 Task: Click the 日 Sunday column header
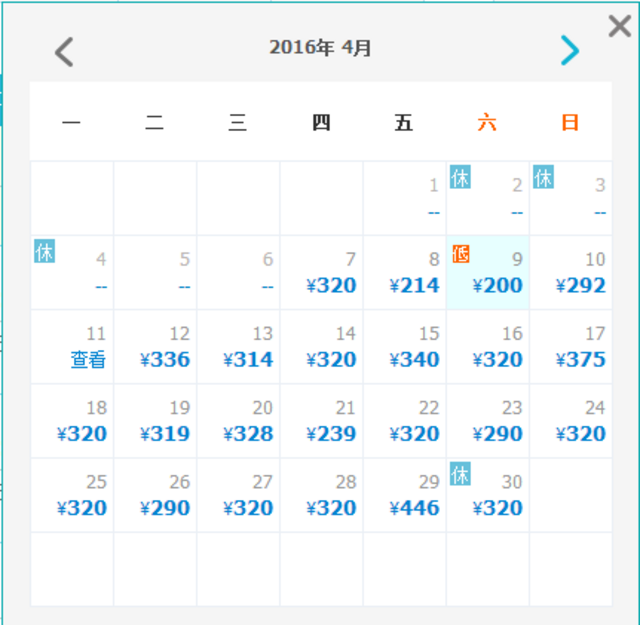(x=570, y=123)
